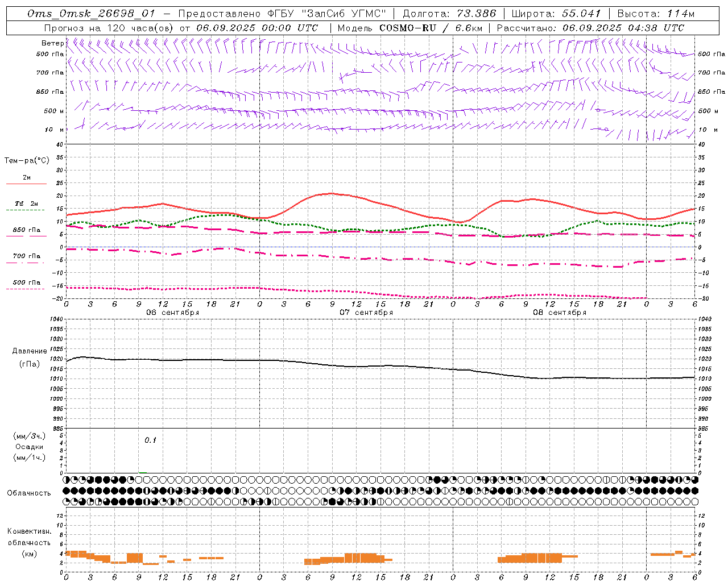Click the green dashed Td legend line sample
Viewport: 728px width, 582px height.
[x=25, y=210]
